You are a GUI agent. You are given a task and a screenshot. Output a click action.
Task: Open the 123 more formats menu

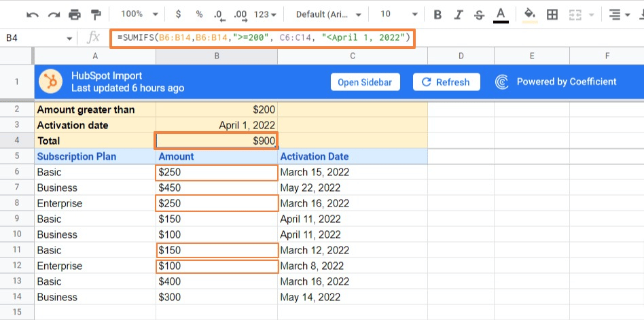pyautogui.click(x=265, y=14)
